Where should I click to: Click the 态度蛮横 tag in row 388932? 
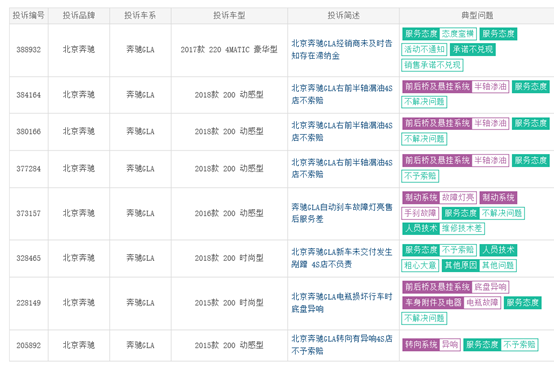pyautogui.click(x=458, y=34)
